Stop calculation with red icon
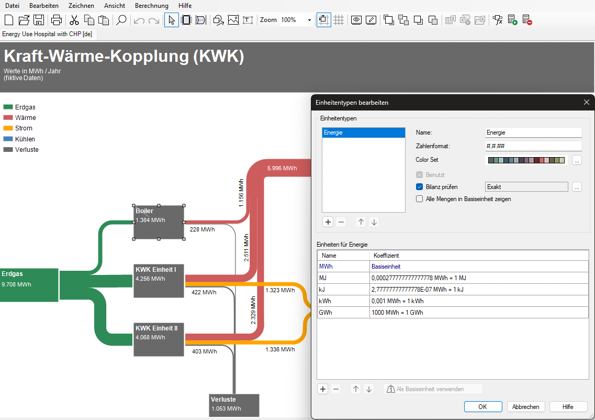The image size is (595, 420). pyautogui.click(x=527, y=20)
